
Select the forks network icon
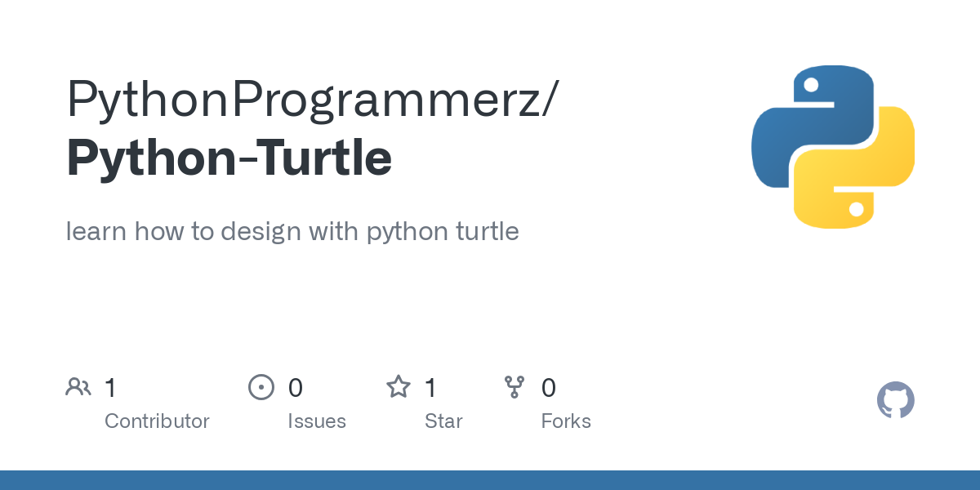coord(514,386)
